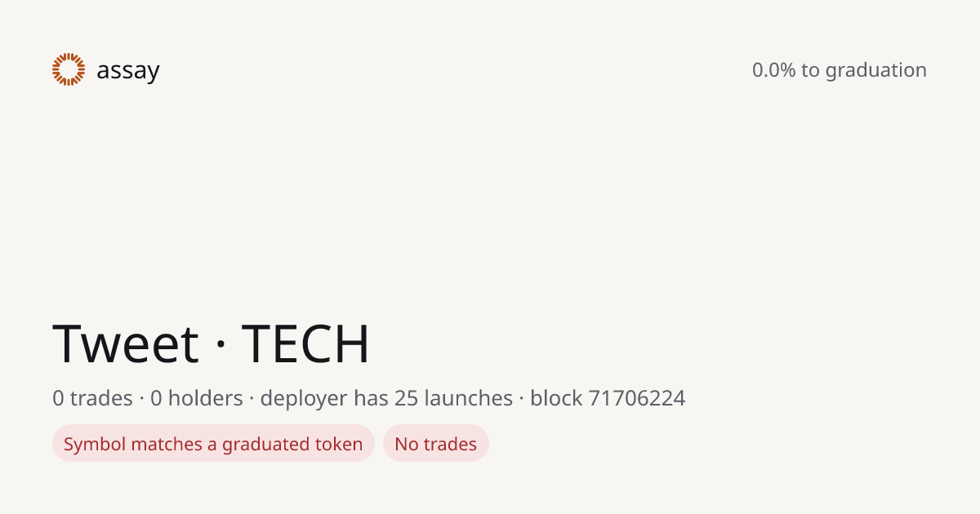The width and height of the screenshot is (980, 514).
Task: Select the 0 trades stat
Action: [92, 398]
